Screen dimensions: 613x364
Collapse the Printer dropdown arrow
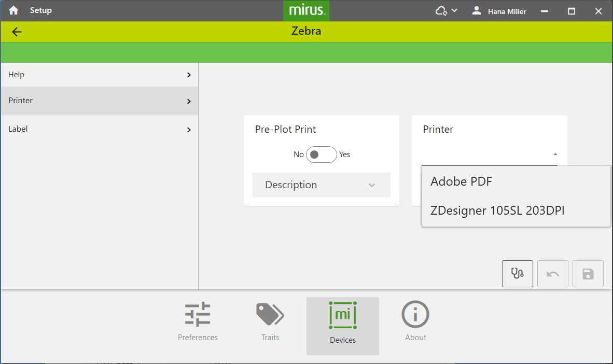click(555, 154)
